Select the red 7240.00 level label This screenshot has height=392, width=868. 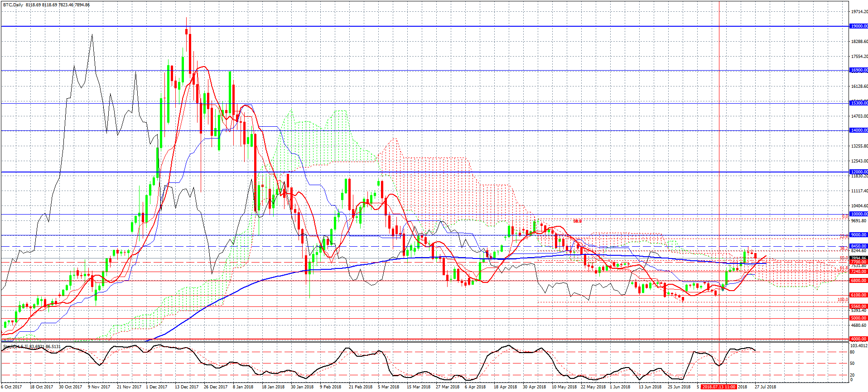(858, 272)
